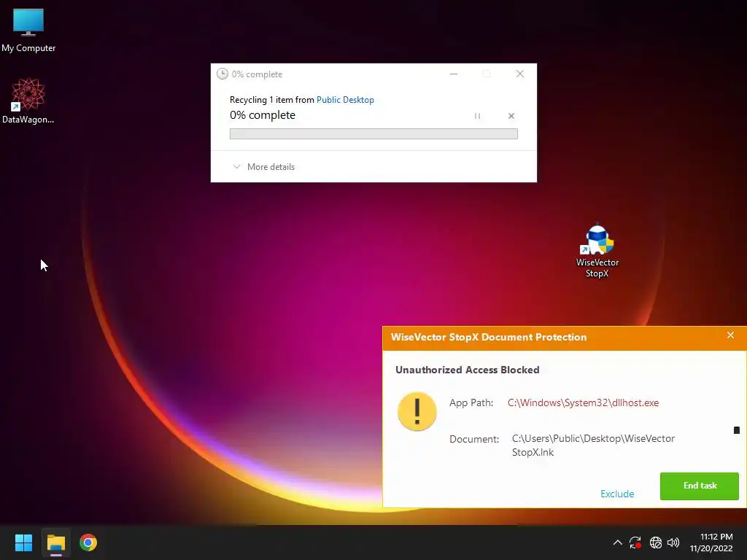This screenshot has height=560, width=747.
Task: Open the Public Desktop link
Action: coord(345,99)
